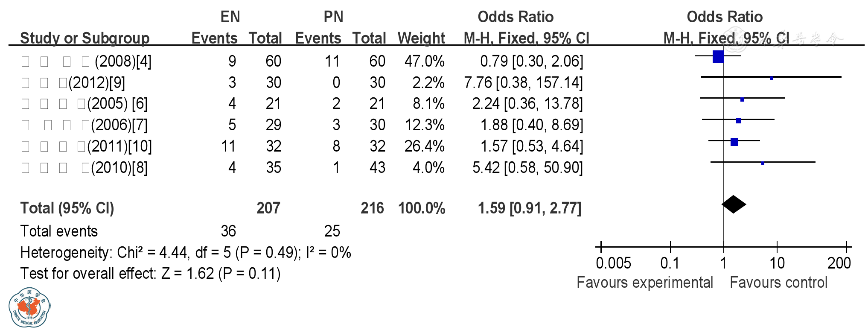
Task: Click the 'Total (95% CI)' row label
Action: coord(67,208)
